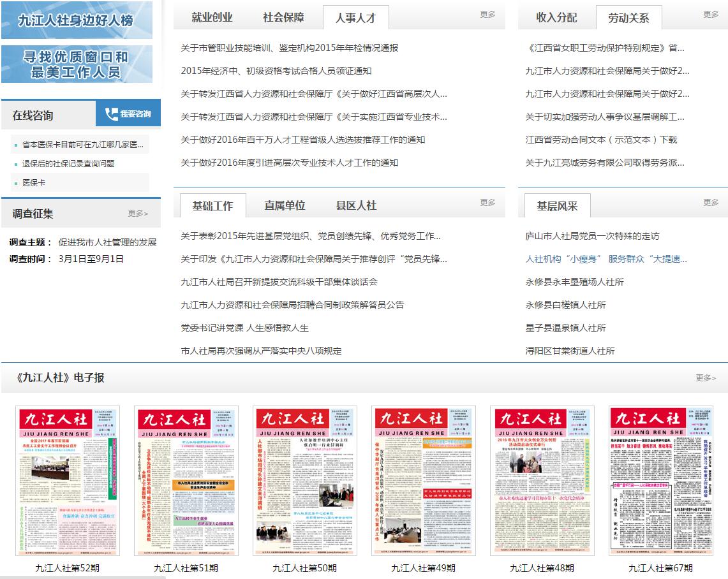The height and width of the screenshot is (579, 728).
Task: Open the 退保后的社保记录查询问题 consultation item
Action: [68, 164]
